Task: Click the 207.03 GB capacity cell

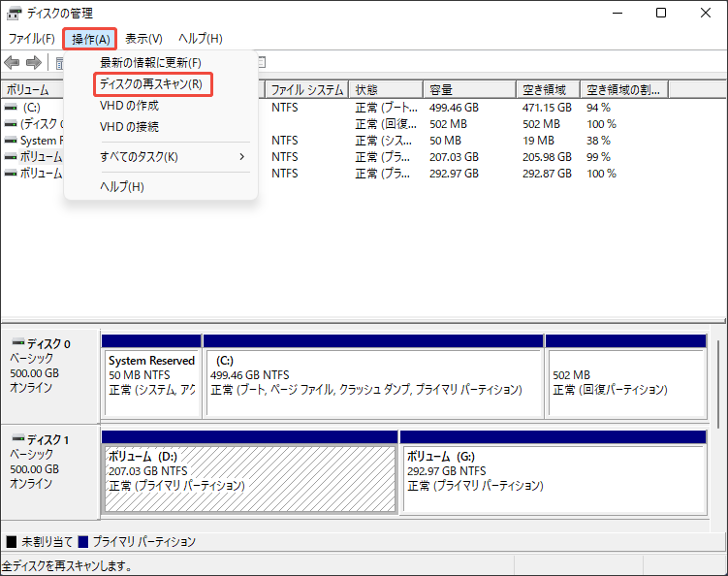Action: click(454, 157)
